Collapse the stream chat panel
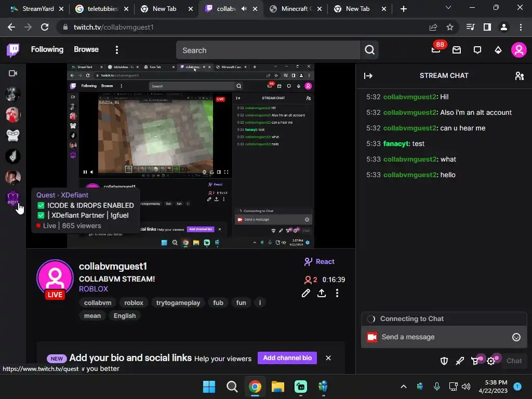This screenshot has height=399, width=532. point(368,76)
